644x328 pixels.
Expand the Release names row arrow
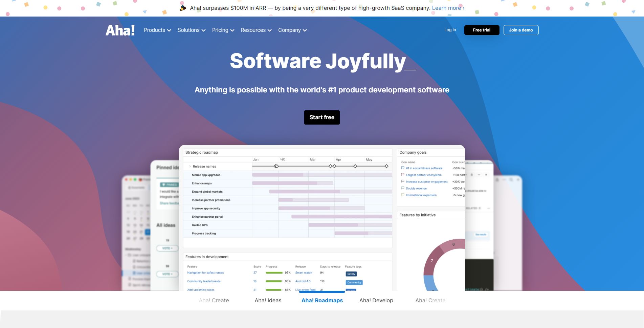pos(190,166)
